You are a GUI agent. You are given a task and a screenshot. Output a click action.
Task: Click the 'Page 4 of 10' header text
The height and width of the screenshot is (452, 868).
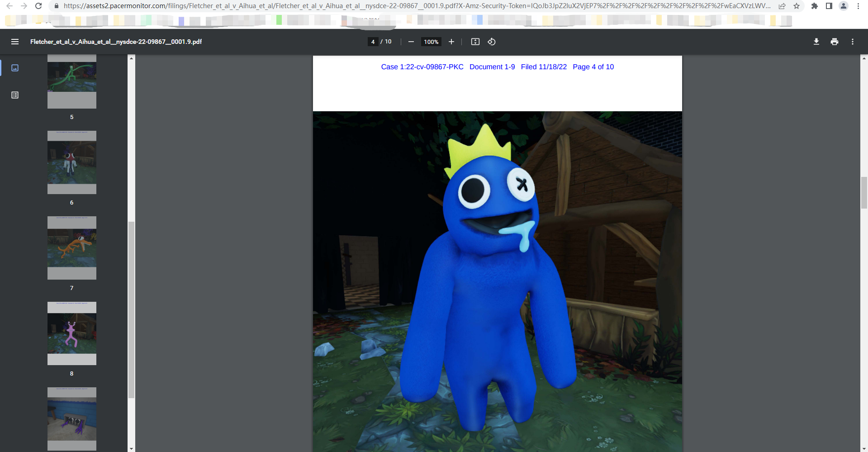pos(593,67)
